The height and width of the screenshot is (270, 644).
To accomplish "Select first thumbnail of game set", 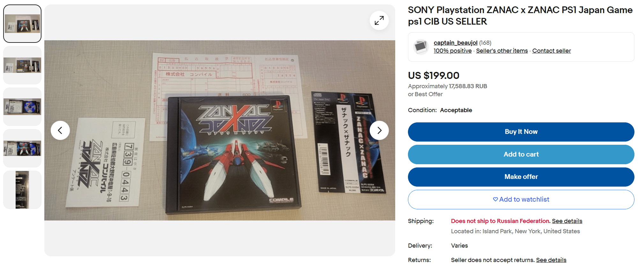I will coord(22,24).
